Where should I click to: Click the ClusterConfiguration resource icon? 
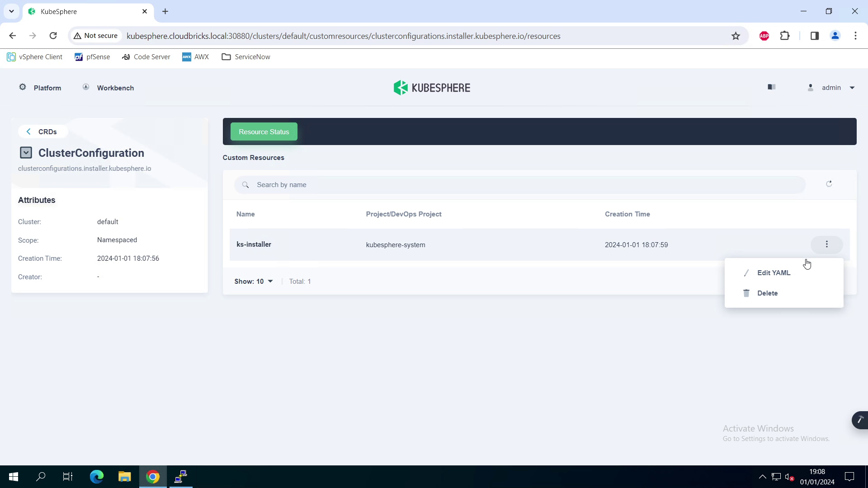pyautogui.click(x=26, y=153)
